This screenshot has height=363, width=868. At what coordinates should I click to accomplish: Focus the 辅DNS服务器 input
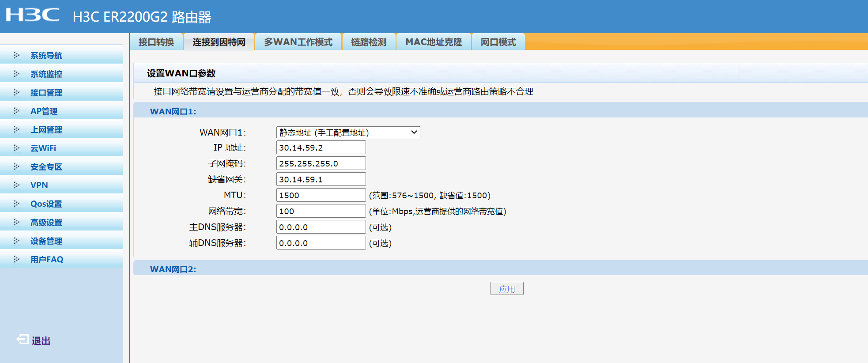(x=321, y=243)
